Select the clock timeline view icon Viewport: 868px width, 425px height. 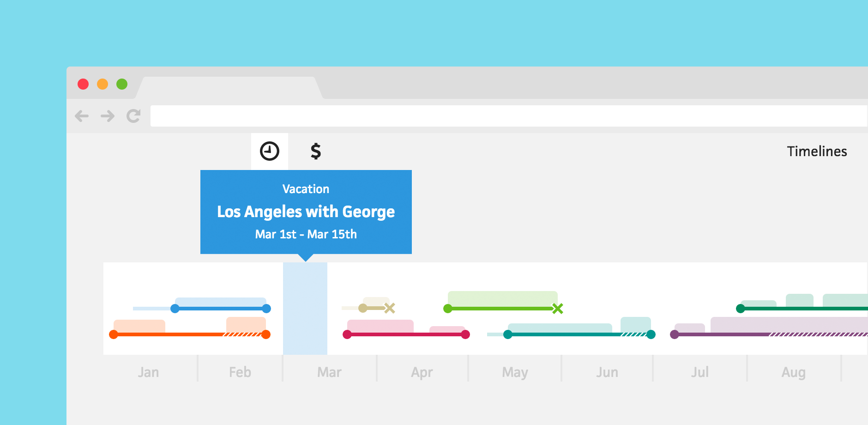[270, 151]
